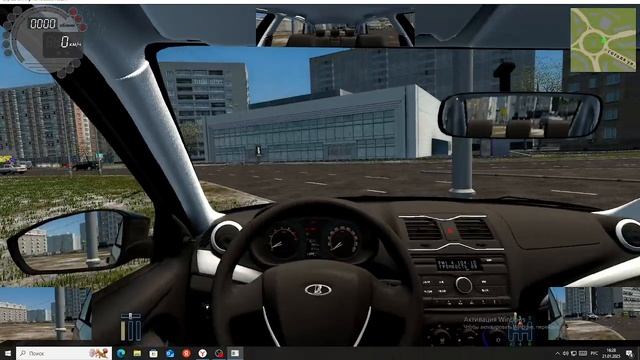
Task: Click the touch keyboard tray icon
Action: tap(583, 353)
